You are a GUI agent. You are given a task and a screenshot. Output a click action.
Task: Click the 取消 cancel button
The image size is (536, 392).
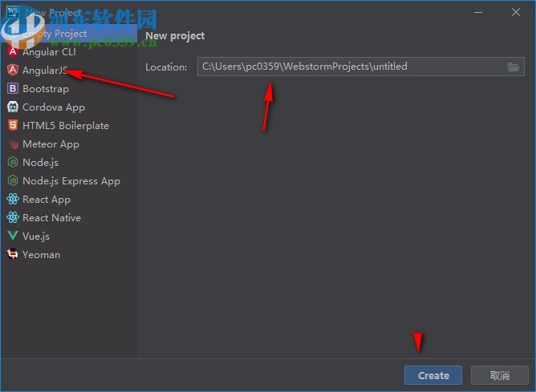499,375
